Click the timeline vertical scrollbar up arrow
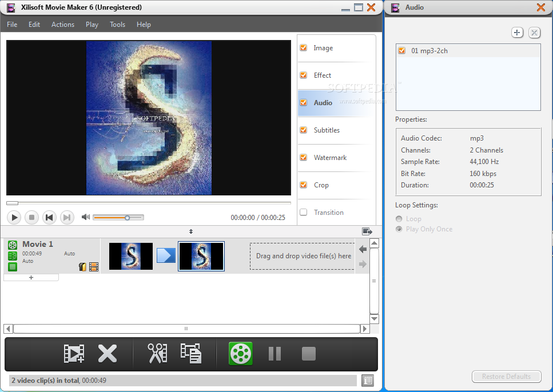The height and width of the screenshot is (392, 553). tap(374, 243)
